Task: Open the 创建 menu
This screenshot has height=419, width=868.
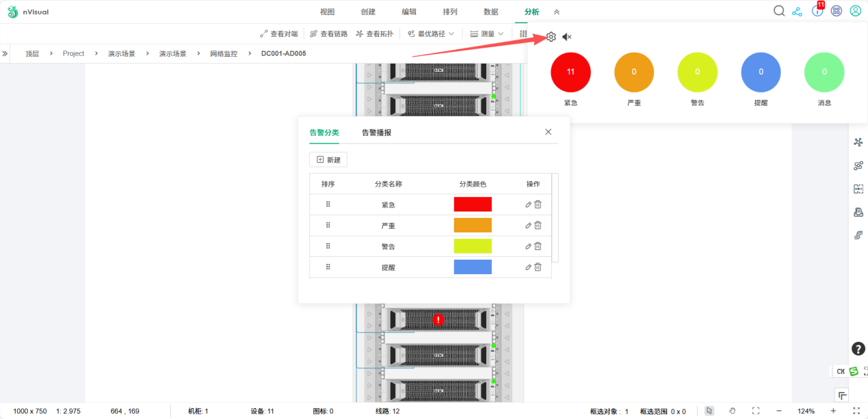Action: click(368, 12)
